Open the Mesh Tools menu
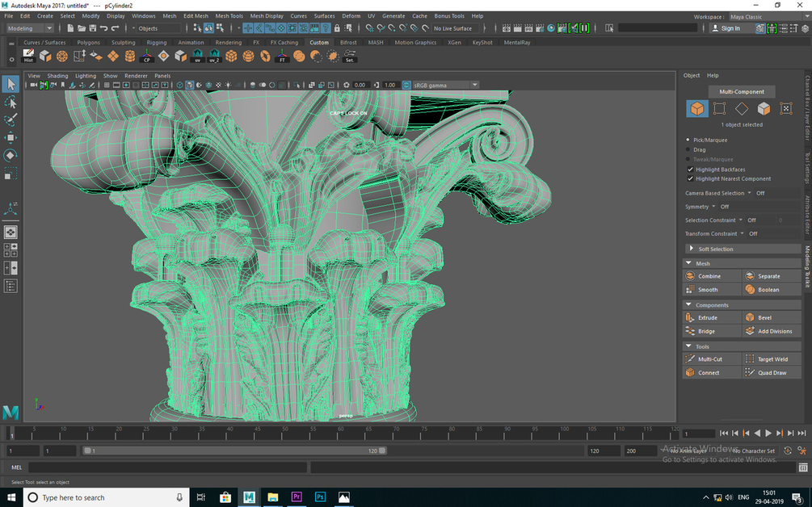 pos(229,15)
